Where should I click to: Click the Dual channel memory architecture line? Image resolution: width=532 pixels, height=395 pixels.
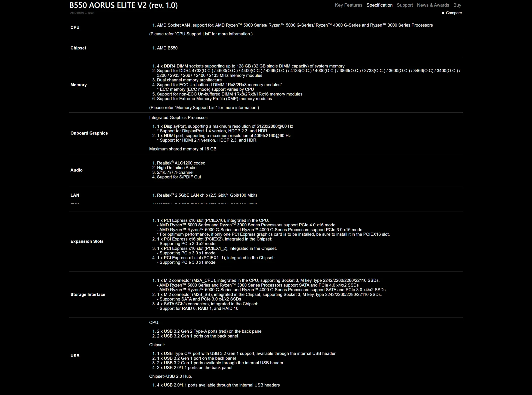[x=189, y=80]
